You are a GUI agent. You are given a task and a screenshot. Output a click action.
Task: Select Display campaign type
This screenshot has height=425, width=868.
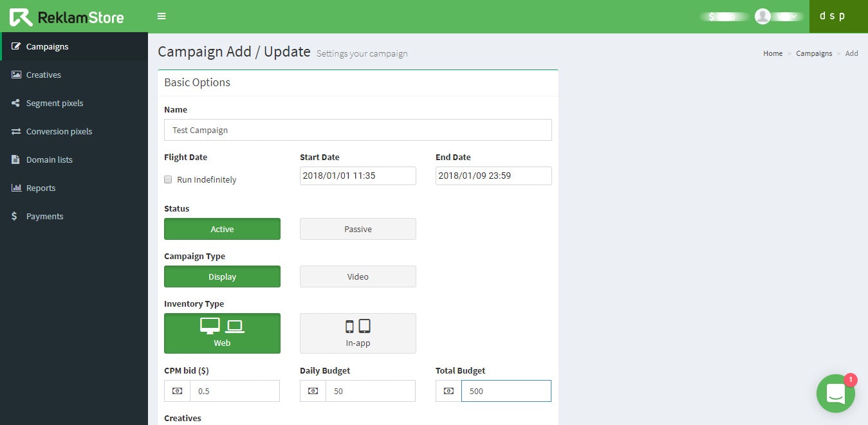(x=222, y=276)
